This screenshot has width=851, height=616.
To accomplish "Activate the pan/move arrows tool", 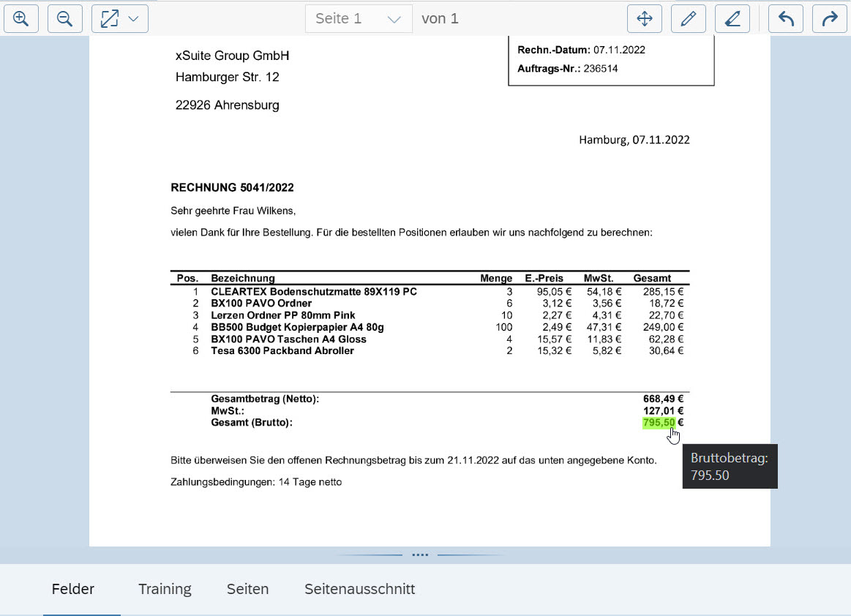I will pyautogui.click(x=645, y=19).
